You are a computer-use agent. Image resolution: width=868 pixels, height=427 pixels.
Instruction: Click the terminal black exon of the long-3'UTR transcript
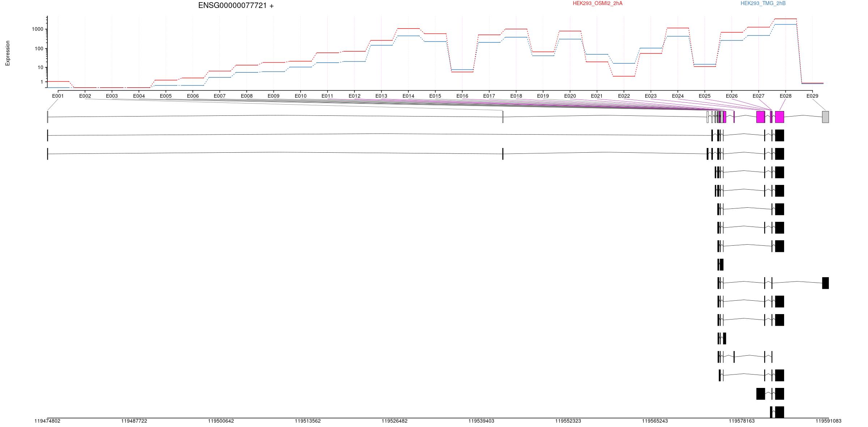pyautogui.click(x=825, y=283)
